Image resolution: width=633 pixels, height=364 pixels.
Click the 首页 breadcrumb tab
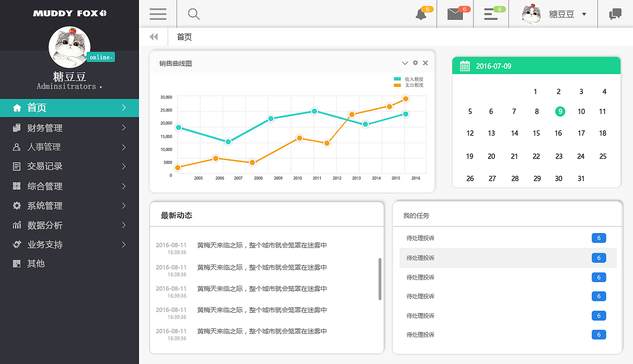tap(184, 37)
